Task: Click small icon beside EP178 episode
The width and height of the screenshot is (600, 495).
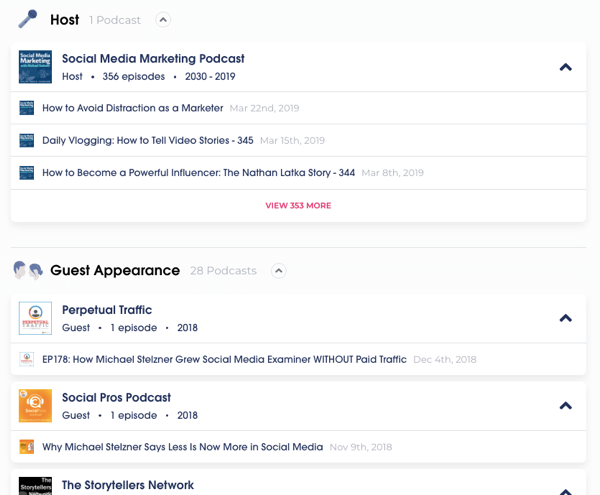Action: point(27,359)
